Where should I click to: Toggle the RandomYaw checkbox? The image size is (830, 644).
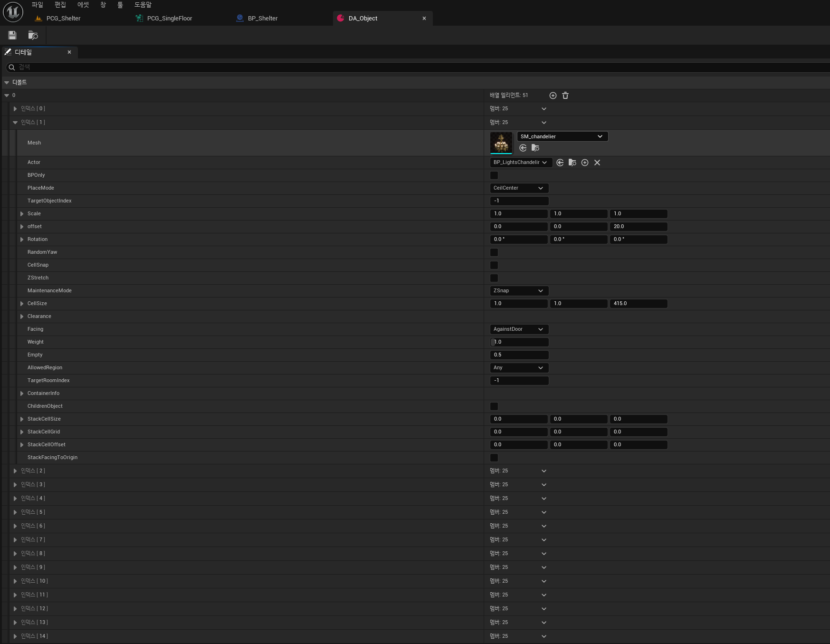point(494,252)
